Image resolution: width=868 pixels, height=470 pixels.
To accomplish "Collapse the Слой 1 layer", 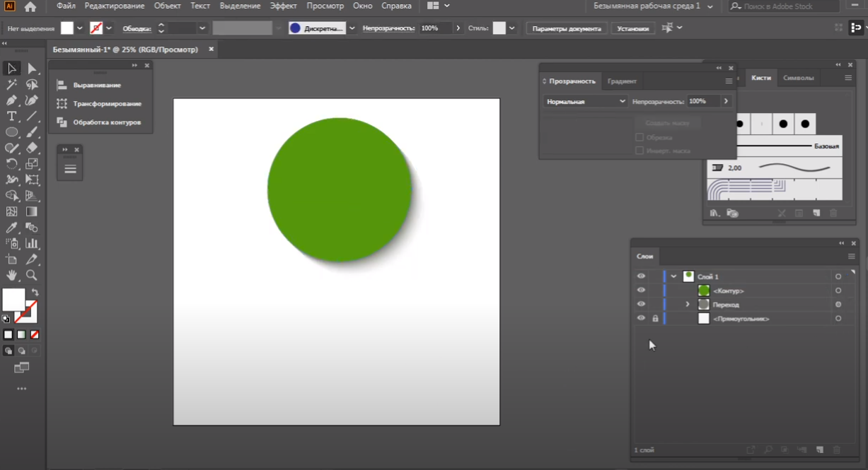I will (x=674, y=276).
